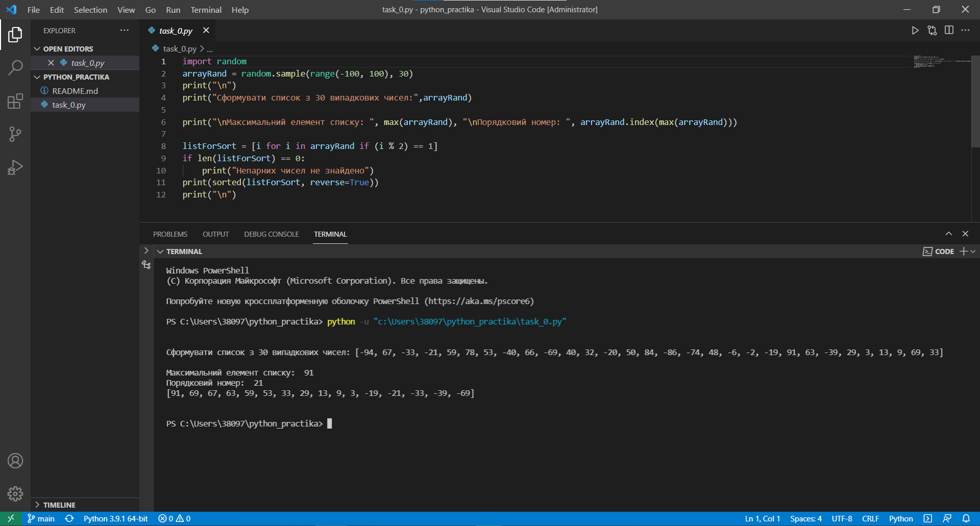Open the Search view in activity bar
The image size is (980, 526).
click(15, 68)
